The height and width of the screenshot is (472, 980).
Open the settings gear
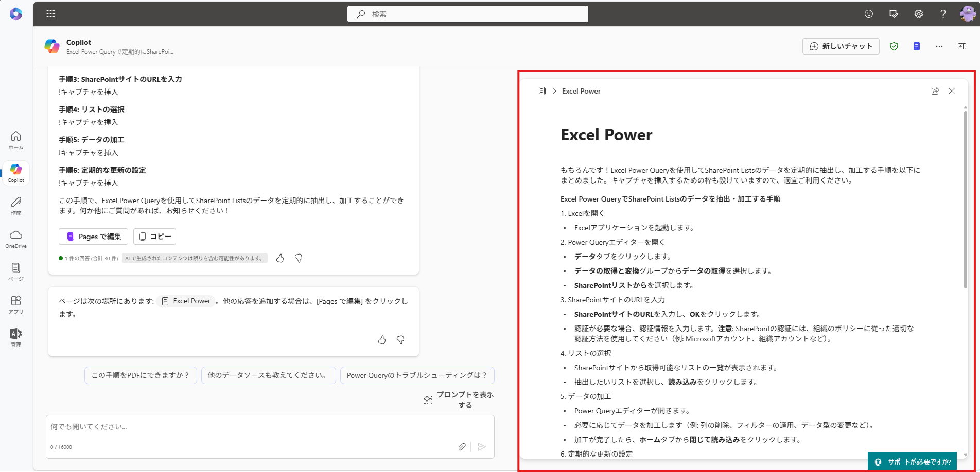pyautogui.click(x=918, y=14)
